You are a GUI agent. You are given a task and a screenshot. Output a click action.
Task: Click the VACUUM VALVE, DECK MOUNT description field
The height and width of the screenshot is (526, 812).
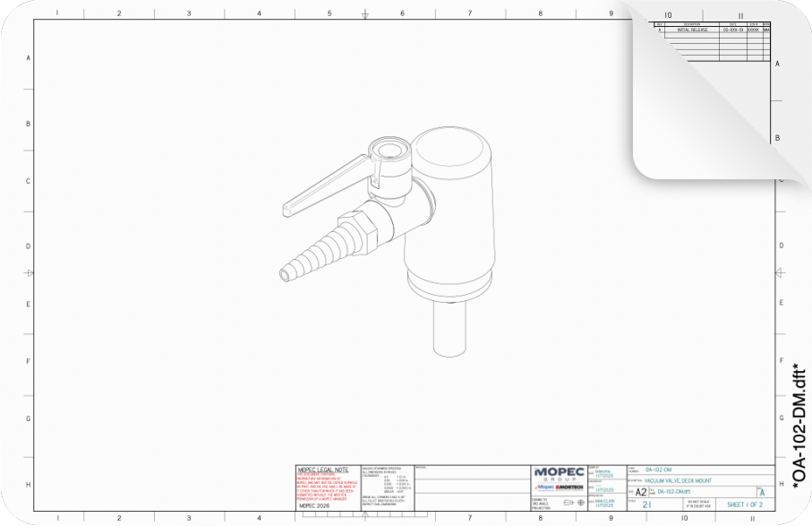(677, 479)
